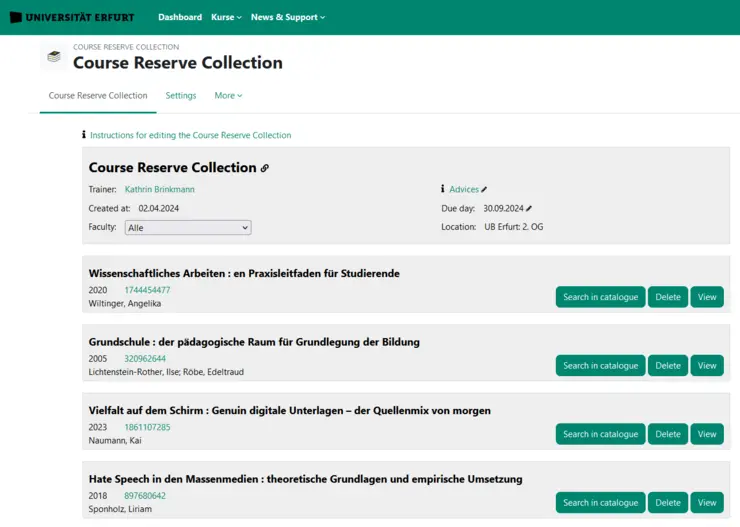The width and height of the screenshot is (740, 527).
Task: Switch to the Settings tab
Action: point(181,96)
